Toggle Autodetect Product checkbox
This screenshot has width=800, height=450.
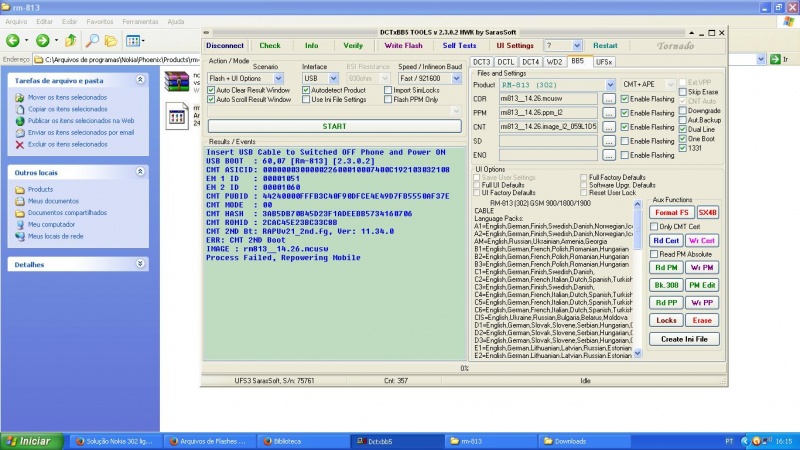point(306,90)
